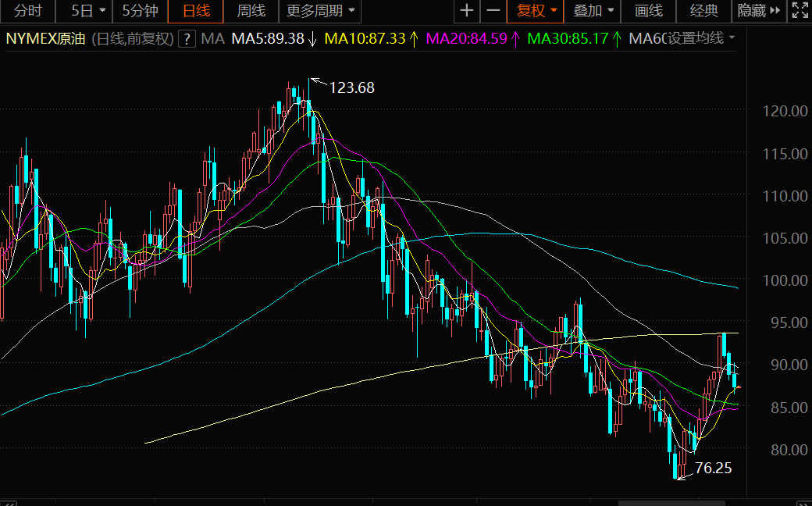Click 隐藏 to hide side panel

(759, 11)
